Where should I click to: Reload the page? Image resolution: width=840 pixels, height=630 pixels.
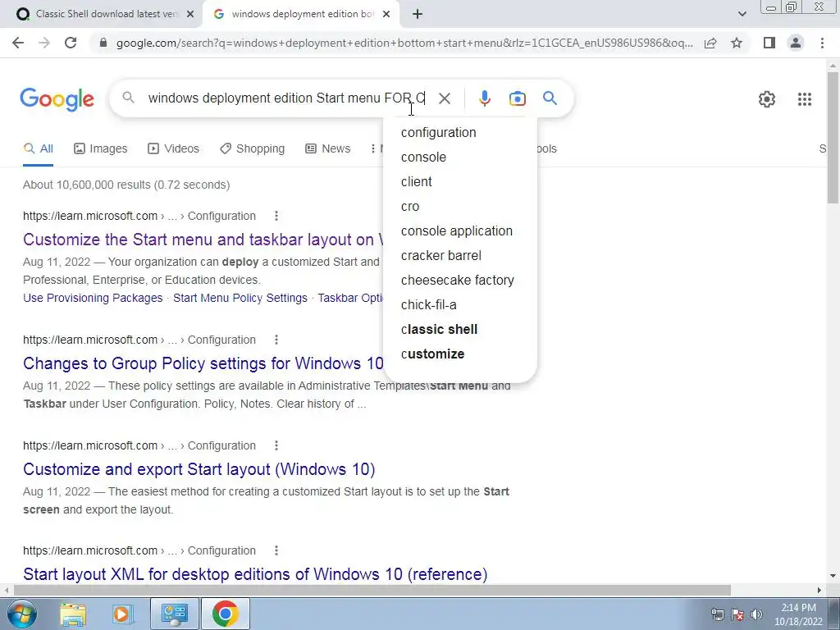tap(71, 43)
